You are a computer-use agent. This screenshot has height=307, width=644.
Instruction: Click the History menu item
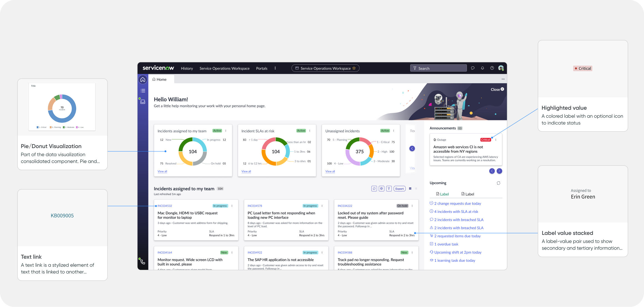pyautogui.click(x=187, y=68)
